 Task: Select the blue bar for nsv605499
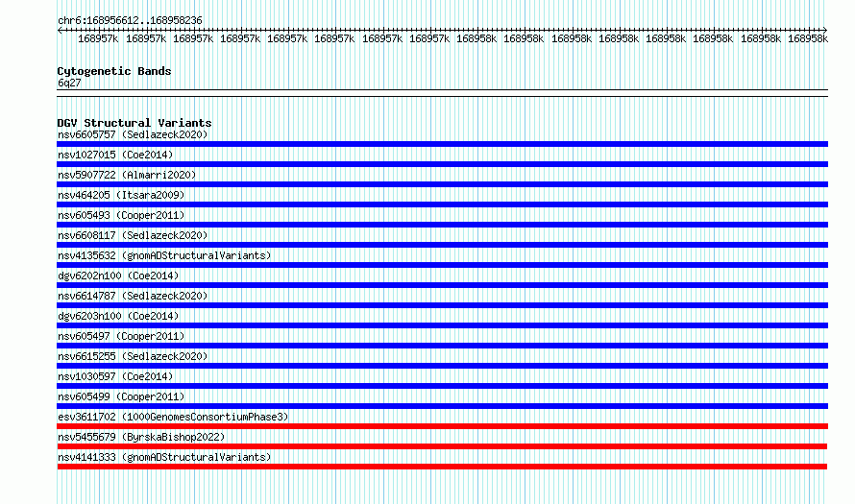(442, 406)
